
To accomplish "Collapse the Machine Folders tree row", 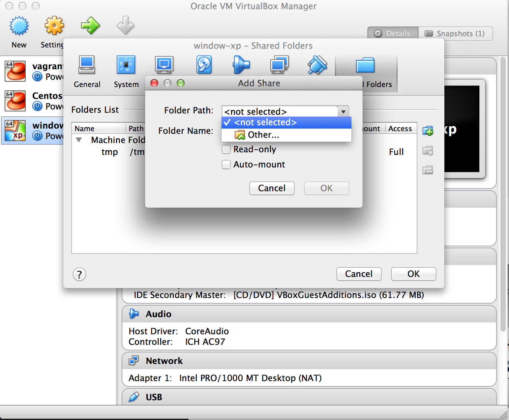I will tap(79, 140).
